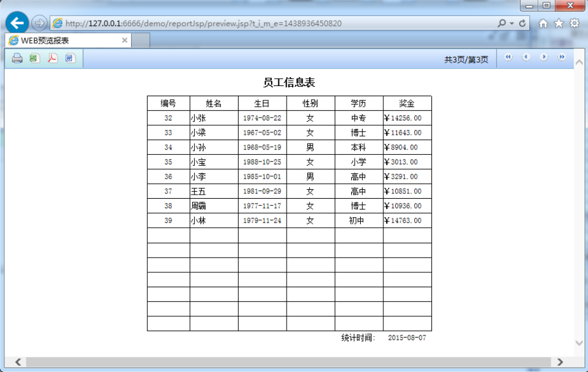This screenshot has height=372, width=588.
Task: Click the 共3页/第3页 page indicator
Action: 466,59
